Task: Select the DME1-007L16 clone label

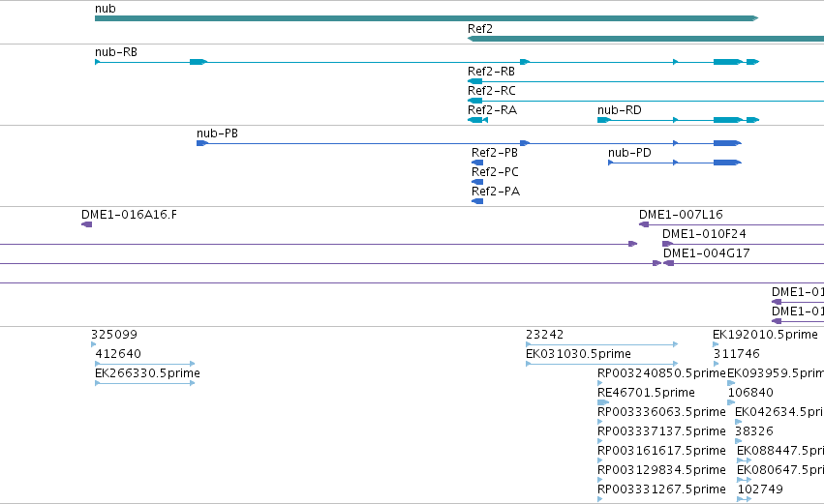Action: (681, 215)
